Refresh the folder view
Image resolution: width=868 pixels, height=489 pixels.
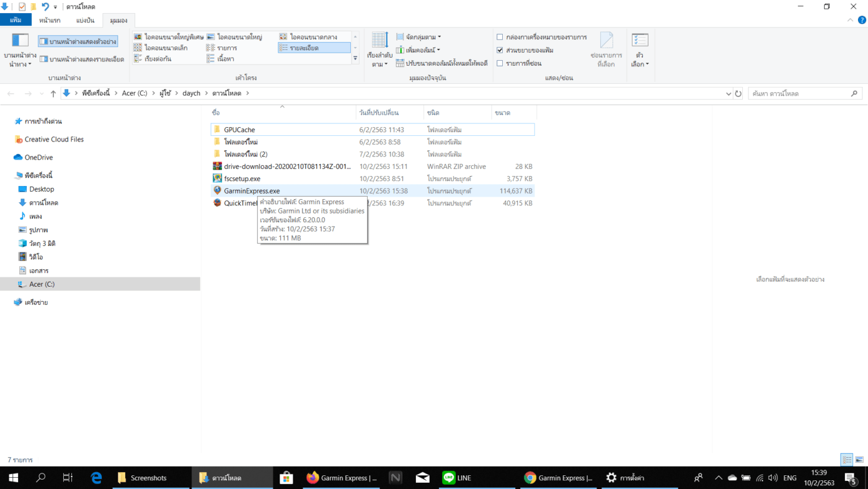point(738,93)
